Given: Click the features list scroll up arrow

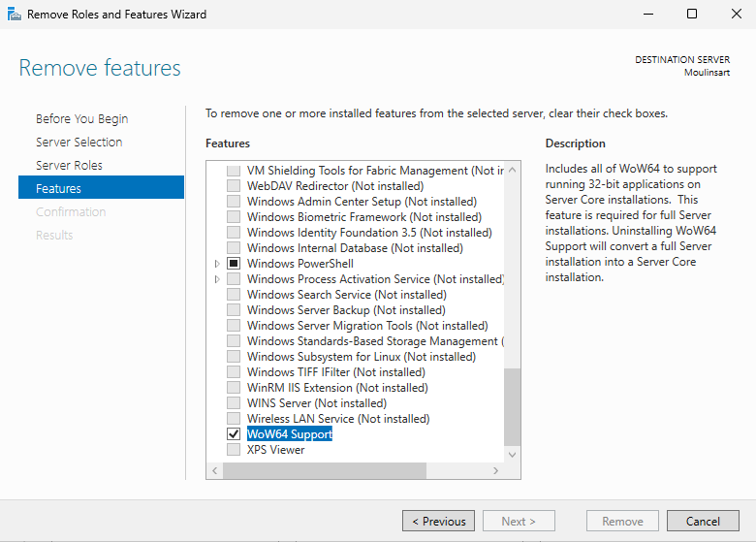Looking at the screenshot, I should coord(513,171).
